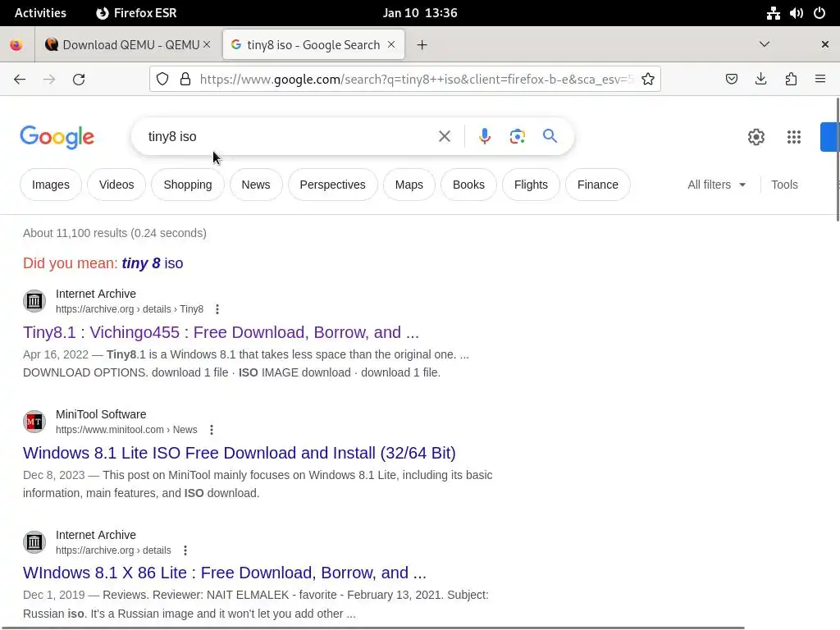Open the Tools options
The image size is (840, 630).
click(x=784, y=185)
